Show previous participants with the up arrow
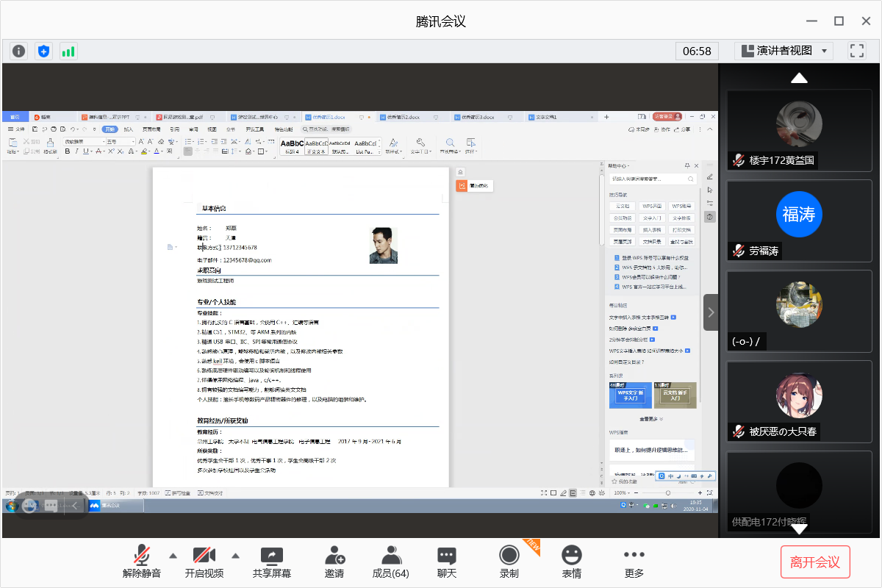 click(799, 78)
